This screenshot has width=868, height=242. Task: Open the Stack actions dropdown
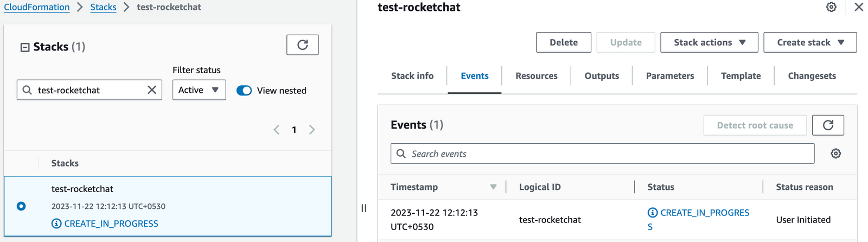pos(709,42)
